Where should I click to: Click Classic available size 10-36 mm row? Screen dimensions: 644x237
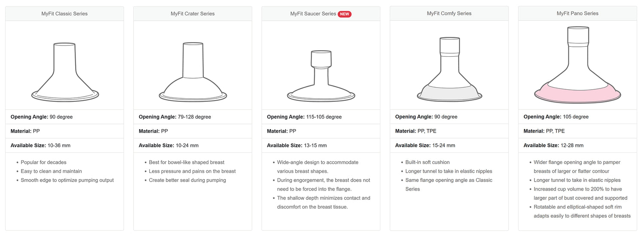(x=64, y=146)
